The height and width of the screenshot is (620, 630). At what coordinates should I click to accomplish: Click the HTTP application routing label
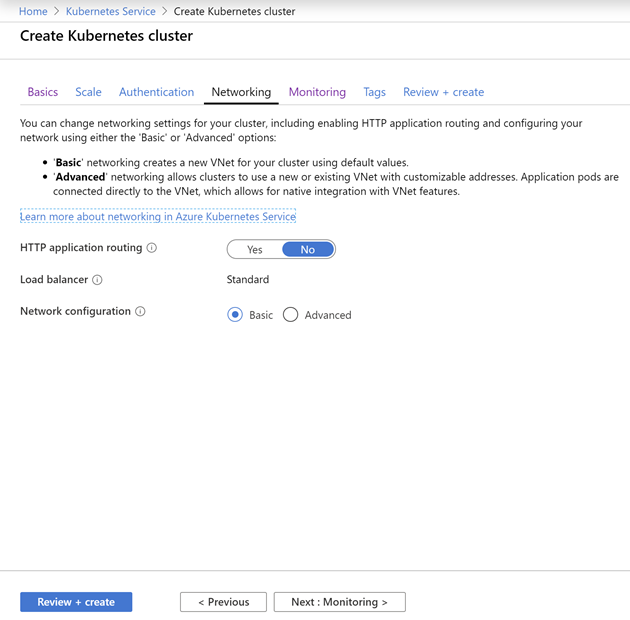click(x=81, y=248)
